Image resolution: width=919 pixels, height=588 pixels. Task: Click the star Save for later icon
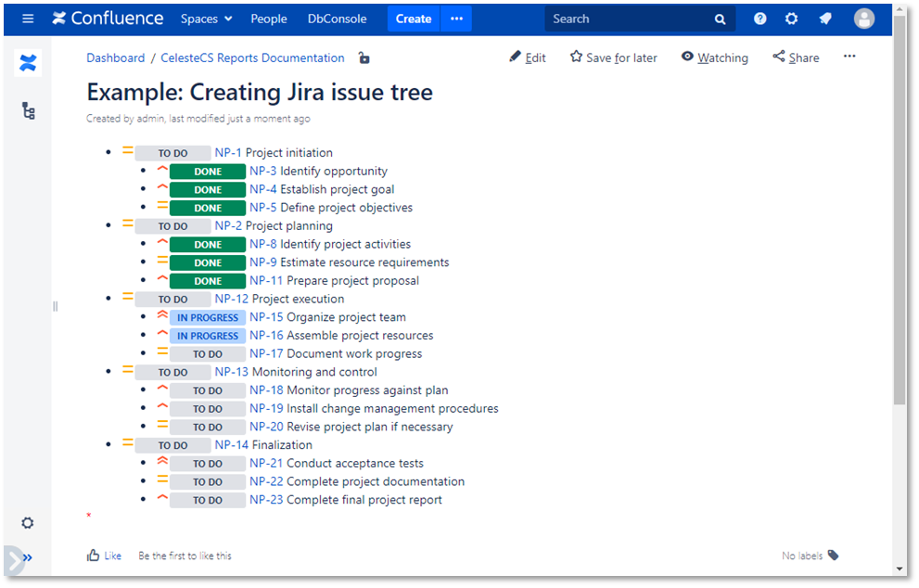[576, 57]
